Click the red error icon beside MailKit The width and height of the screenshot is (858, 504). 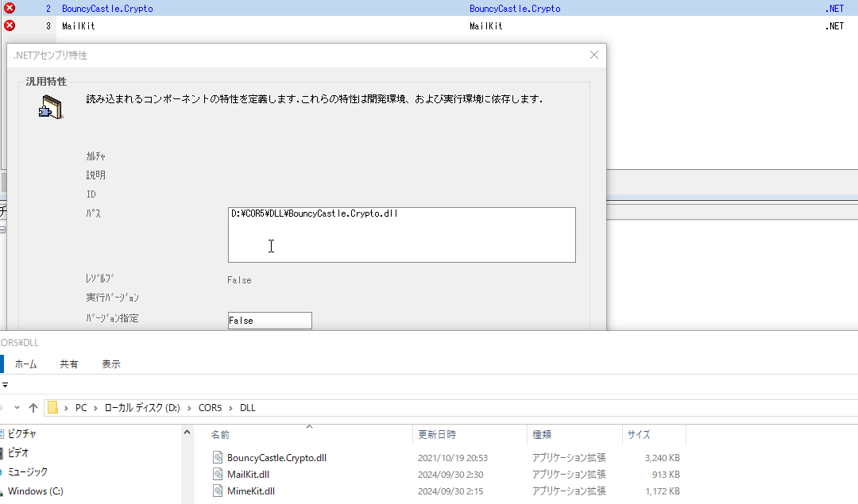pos(10,25)
